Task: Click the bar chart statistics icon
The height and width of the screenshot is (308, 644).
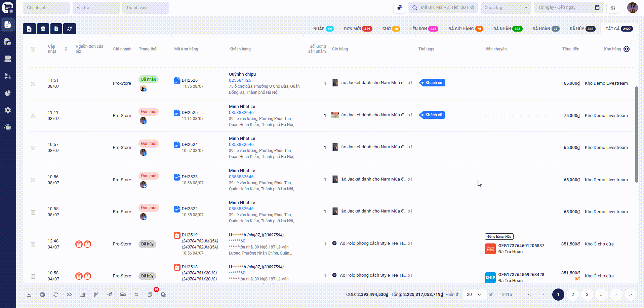Action: click(83, 295)
